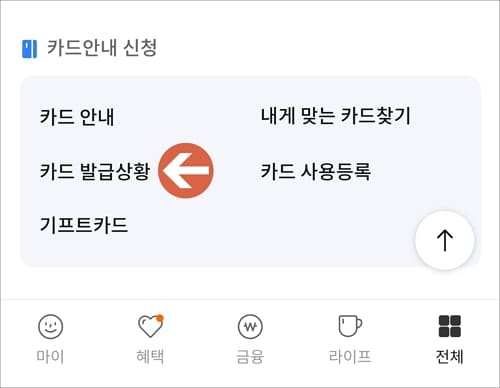The width and height of the screenshot is (500, 388).
Task: Click the blue card icon beside 카드안내 신청
Action: click(29, 49)
